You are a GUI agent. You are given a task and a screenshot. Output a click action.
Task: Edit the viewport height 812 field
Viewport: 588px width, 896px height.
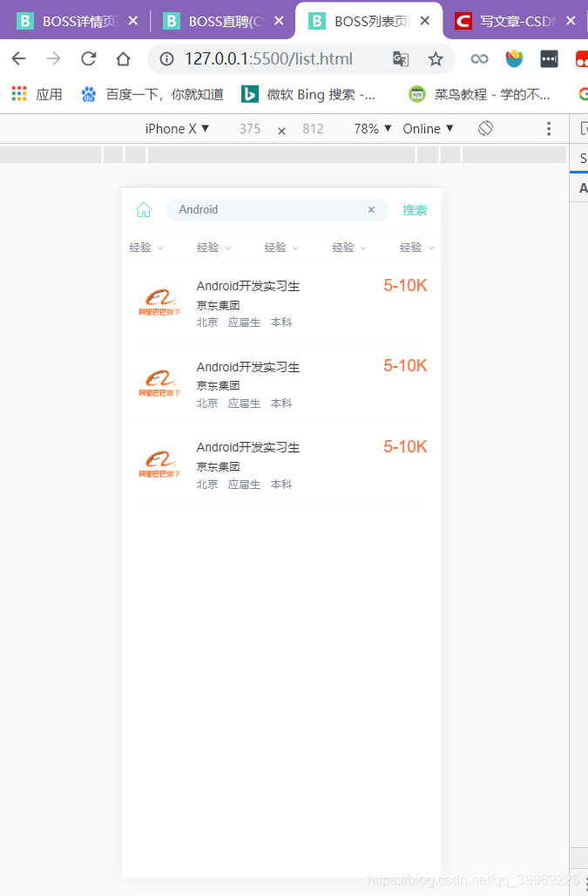click(313, 129)
